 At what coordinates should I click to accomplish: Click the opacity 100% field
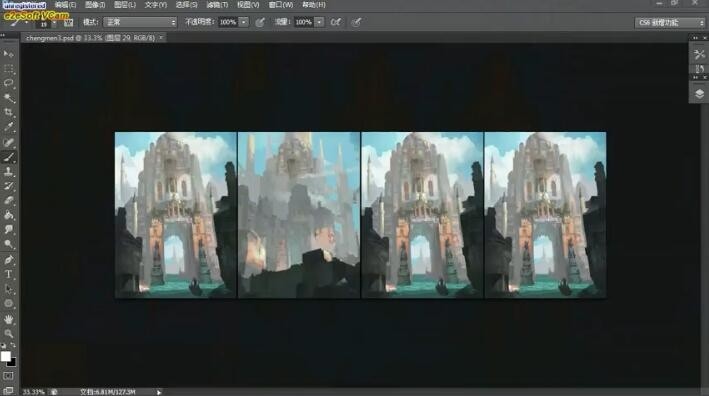point(228,22)
